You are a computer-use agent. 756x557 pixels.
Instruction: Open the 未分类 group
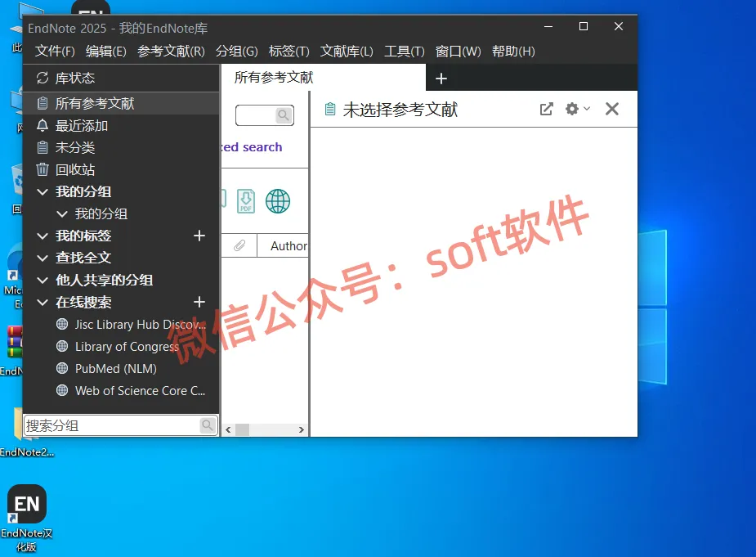pos(121,148)
